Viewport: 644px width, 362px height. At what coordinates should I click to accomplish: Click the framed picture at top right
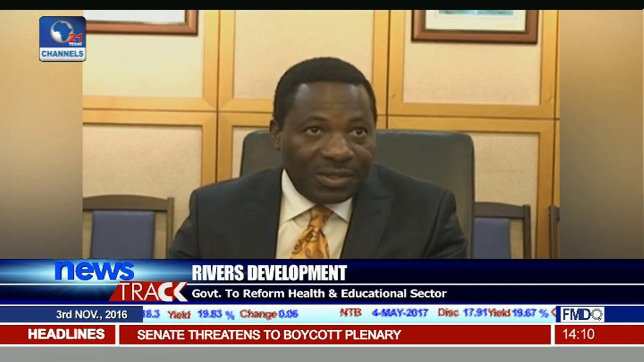(x=475, y=25)
